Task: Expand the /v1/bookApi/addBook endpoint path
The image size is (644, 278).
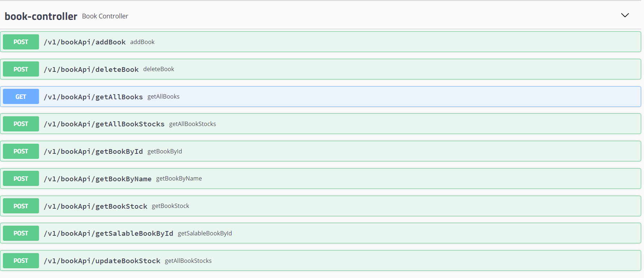Action: pos(85,42)
